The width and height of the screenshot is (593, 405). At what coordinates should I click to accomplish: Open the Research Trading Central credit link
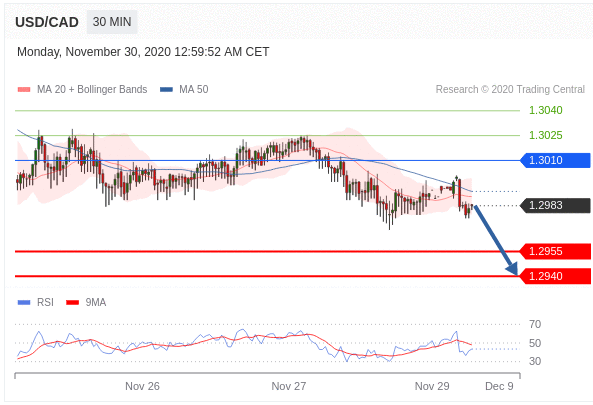tap(510, 90)
